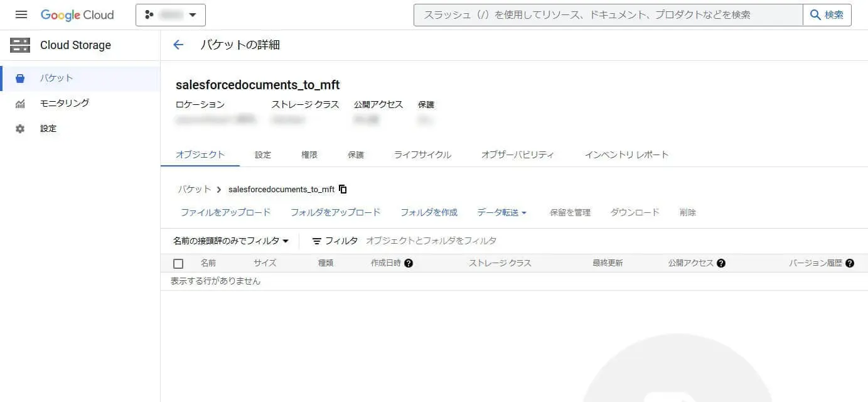Open the hamburger navigation menu
Screen dimensions: 868x402
pyautogui.click(x=21, y=14)
